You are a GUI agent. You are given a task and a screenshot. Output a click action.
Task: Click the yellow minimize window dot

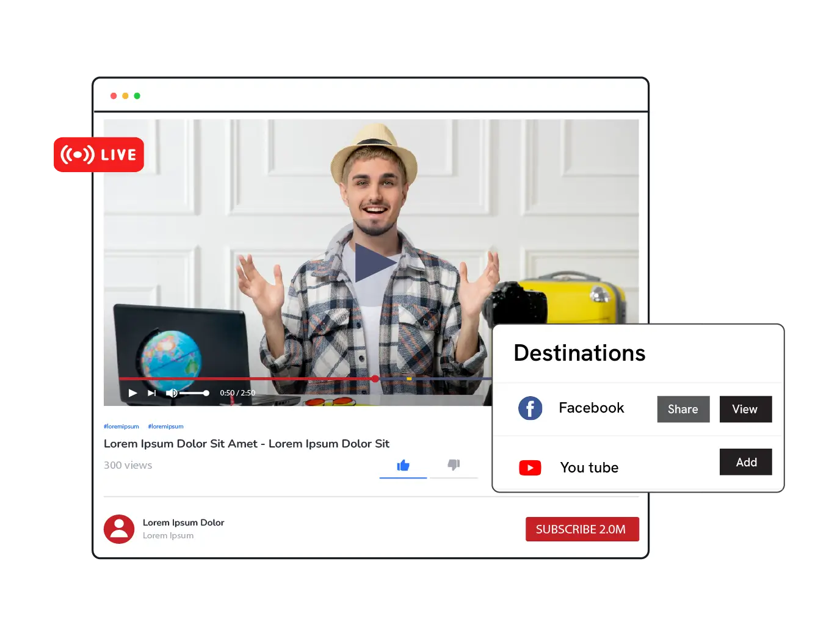point(125,96)
